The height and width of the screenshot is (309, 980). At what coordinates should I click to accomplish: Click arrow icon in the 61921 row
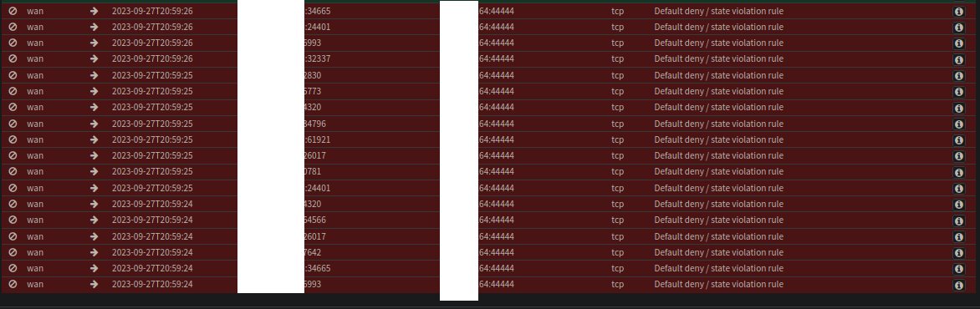(94, 139)
